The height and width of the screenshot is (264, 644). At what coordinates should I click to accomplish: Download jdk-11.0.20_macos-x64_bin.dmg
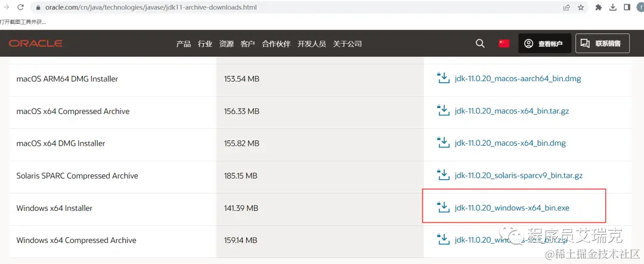[510, 143]
